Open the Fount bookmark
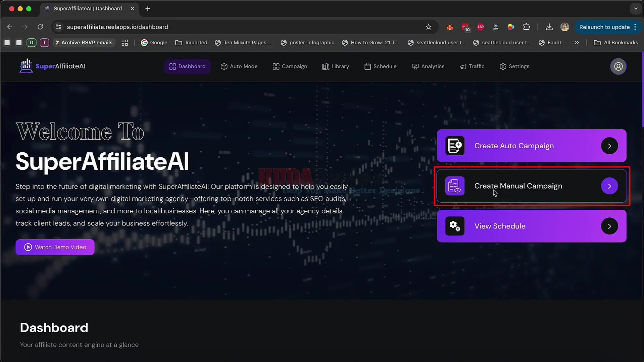The image size is (644, 362). click(x=550, y=43)
